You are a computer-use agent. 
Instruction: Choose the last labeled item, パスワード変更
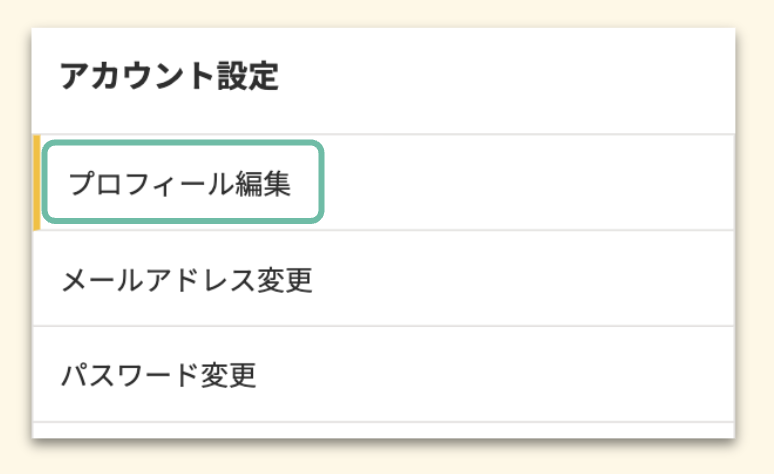[x=158, y=375]
